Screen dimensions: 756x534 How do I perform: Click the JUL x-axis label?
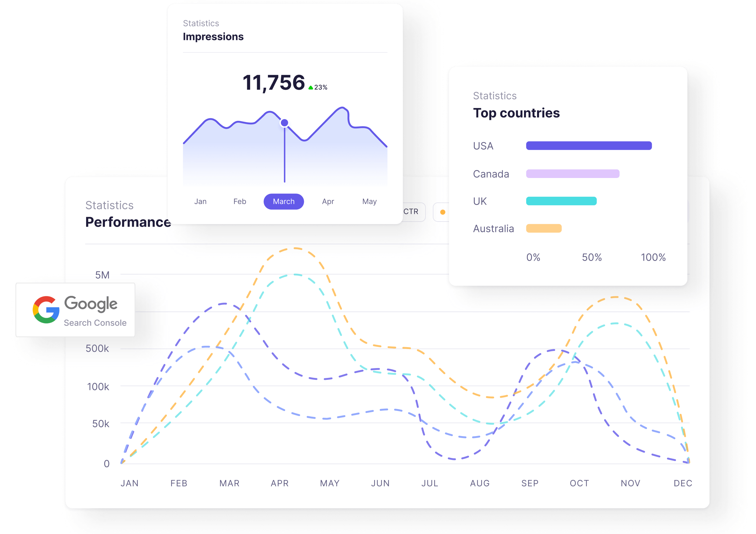(430, 483)
